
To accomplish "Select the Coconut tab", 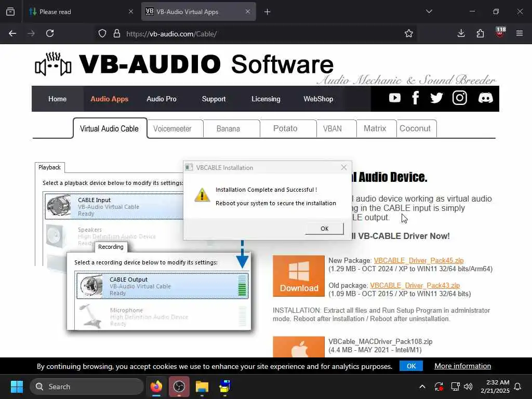I will click(x=416, y=129).
